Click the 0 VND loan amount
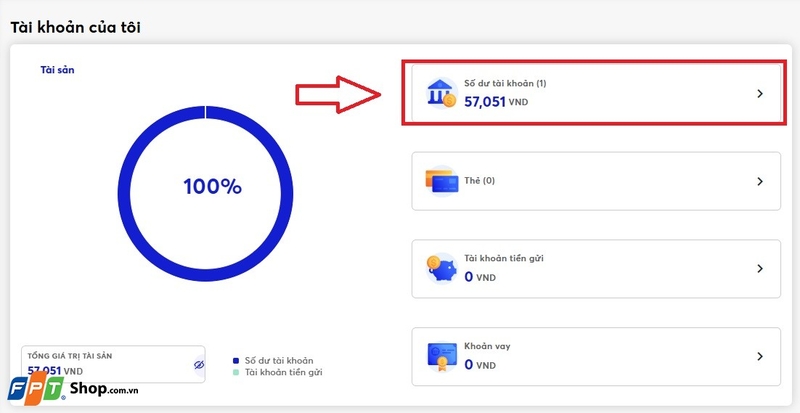This screenshot has height=413, width=800. pyautogui.click(x=480, y=365)
